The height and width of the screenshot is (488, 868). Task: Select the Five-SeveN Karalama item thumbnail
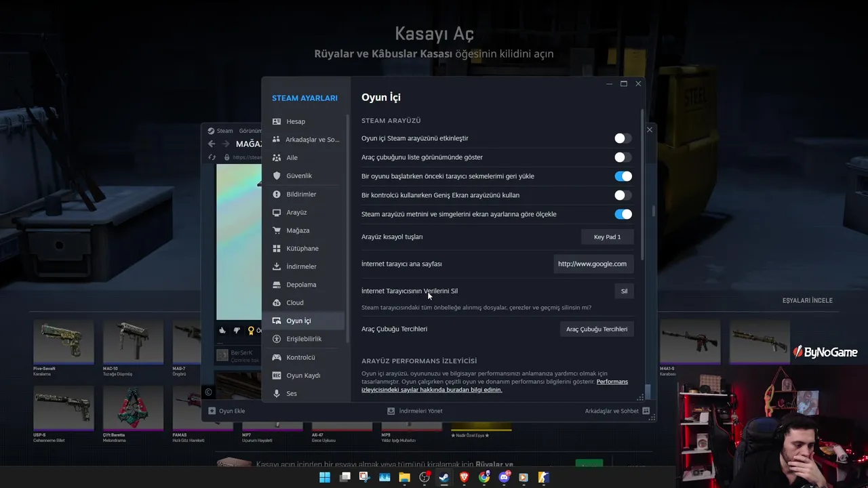pyautogui.click(x=64, y=342)
